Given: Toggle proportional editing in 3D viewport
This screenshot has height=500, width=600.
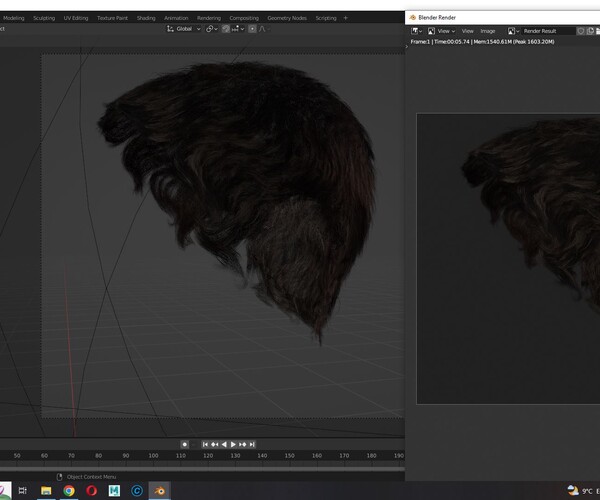Looking at the screenshot, I should click(252, 29).
